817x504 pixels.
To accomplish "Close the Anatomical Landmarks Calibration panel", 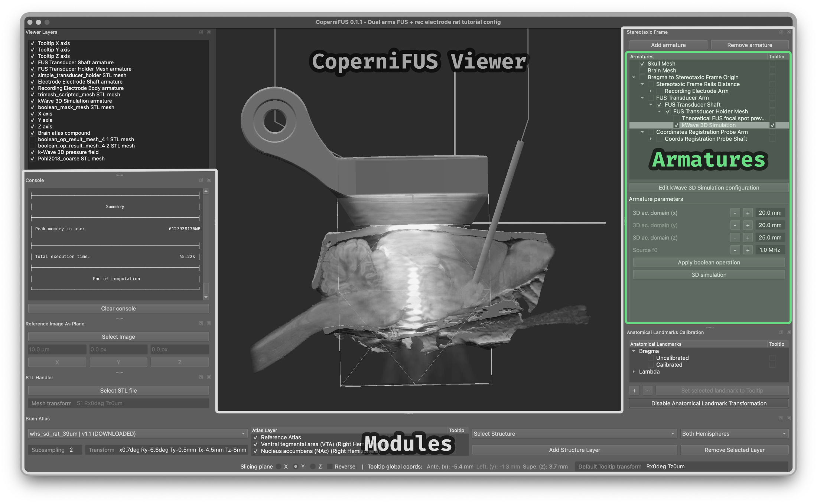I will click(789, 332).
